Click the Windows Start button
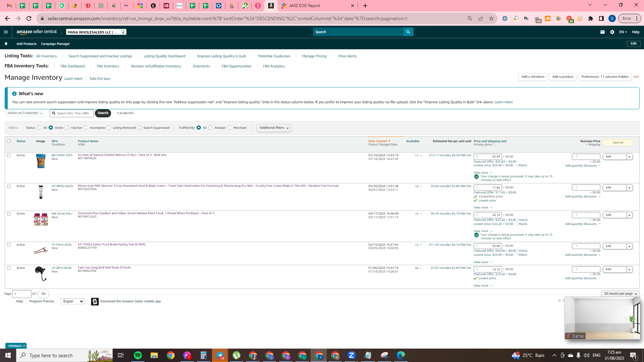This screenshot has width=644, height=362. [x=8, y=355]
